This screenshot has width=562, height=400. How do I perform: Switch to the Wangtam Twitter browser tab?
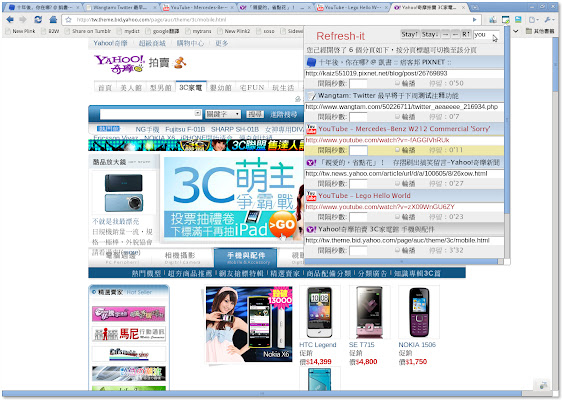click(121, 7)
